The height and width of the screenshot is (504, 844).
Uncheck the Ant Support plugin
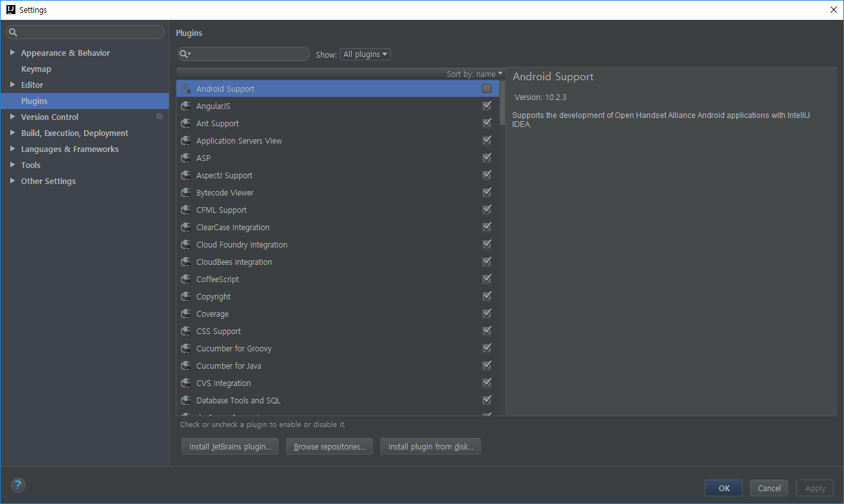[487, 123]
